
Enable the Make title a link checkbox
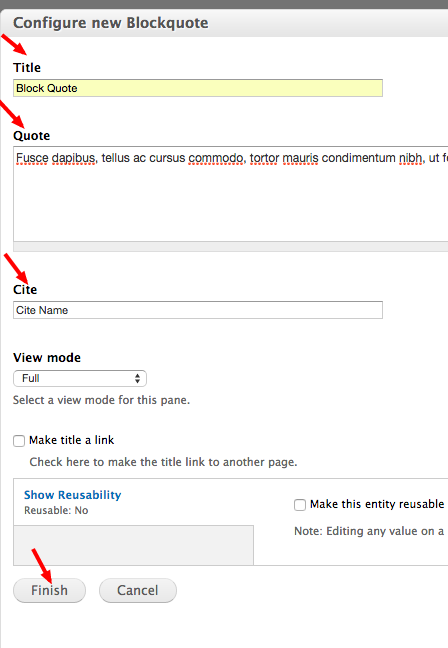[x=19, y=441]
